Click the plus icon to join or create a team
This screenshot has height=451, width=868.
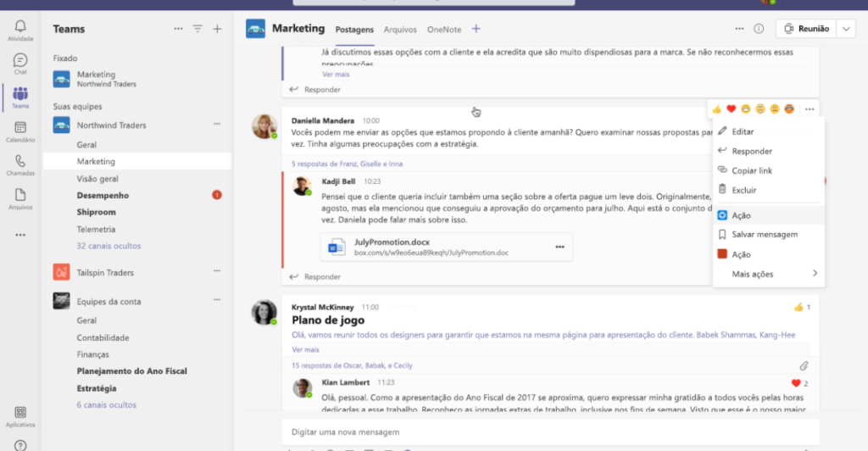[x=218, y=29]
